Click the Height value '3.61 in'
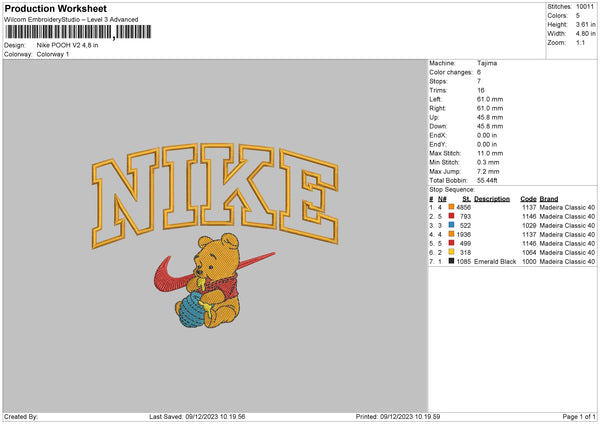600x424 pixels. (585, 24)
